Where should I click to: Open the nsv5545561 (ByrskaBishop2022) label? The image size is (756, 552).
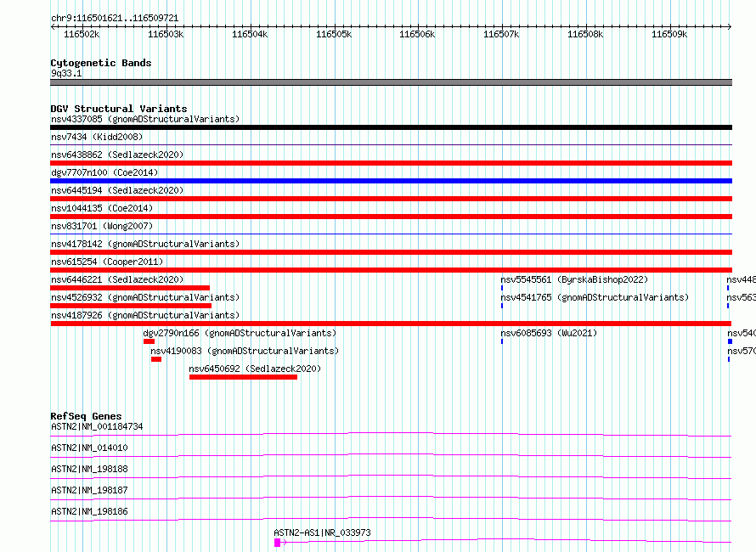(574, 279)
